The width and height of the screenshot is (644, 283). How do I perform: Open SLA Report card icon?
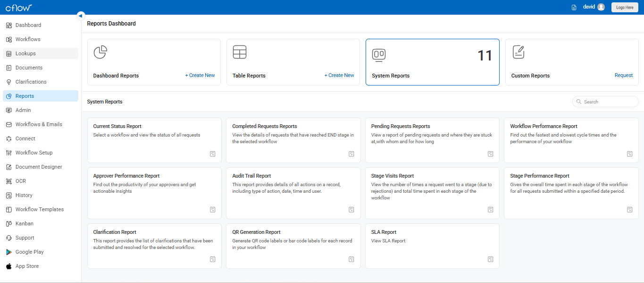[x=491, y=259]
